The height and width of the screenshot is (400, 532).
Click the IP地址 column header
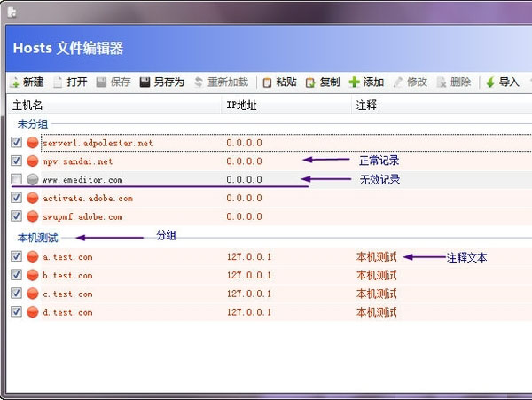tap(244, 106)
